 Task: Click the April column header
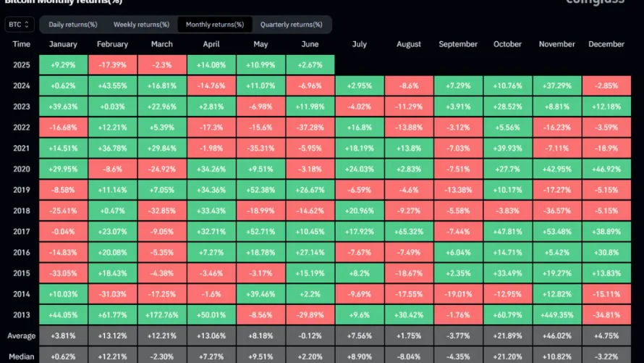[211, 44]
